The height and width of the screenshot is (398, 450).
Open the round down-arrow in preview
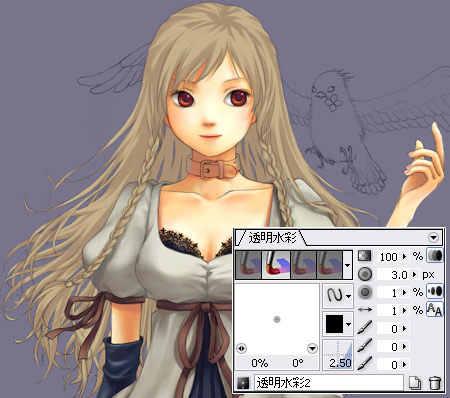pos(312,349)
